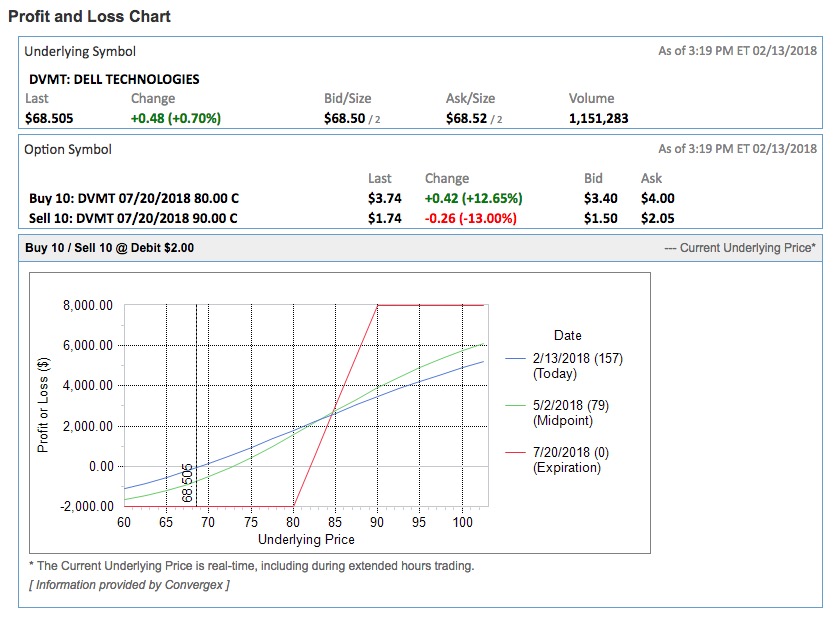Click the option bid $3.40

(601, 198)
